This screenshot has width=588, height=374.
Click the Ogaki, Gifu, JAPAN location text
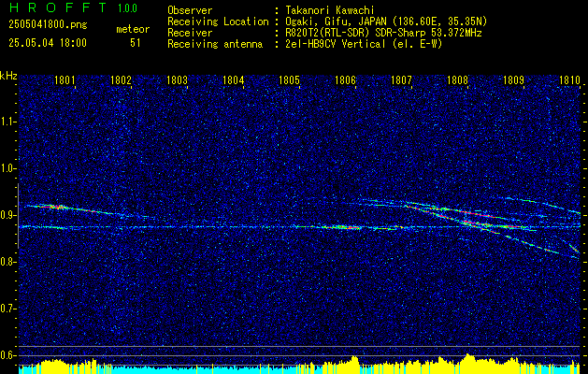click(x=386, y=22)
